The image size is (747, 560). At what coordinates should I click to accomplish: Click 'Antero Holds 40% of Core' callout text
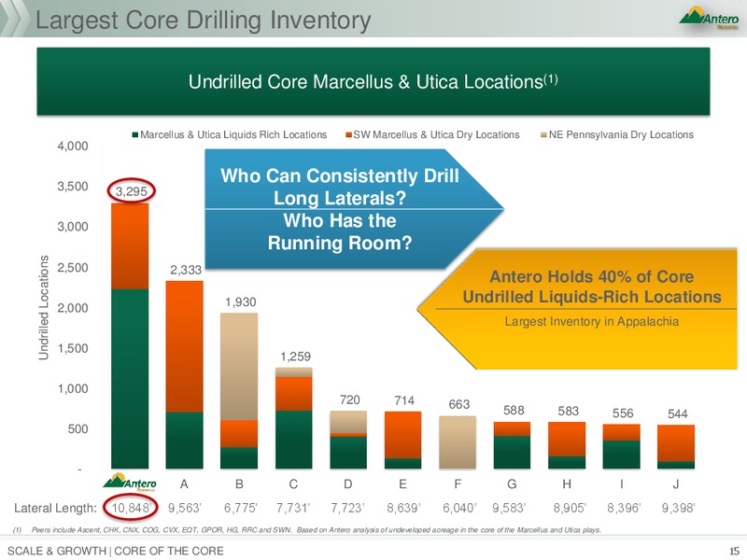click(x=592, y=276)
